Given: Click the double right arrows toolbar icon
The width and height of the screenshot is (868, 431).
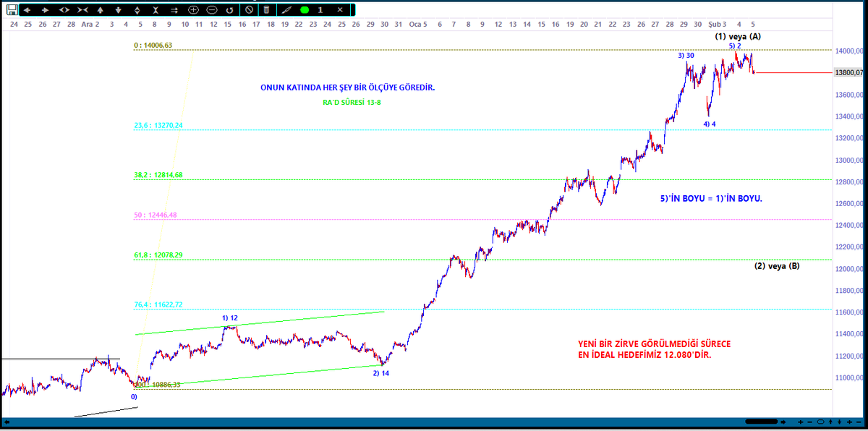Looking at the screenshot, I should (x=174, y=10).
